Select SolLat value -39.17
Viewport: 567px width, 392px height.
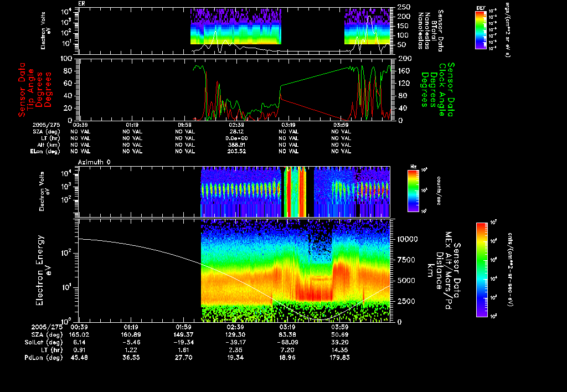click(x=235, y=342)
